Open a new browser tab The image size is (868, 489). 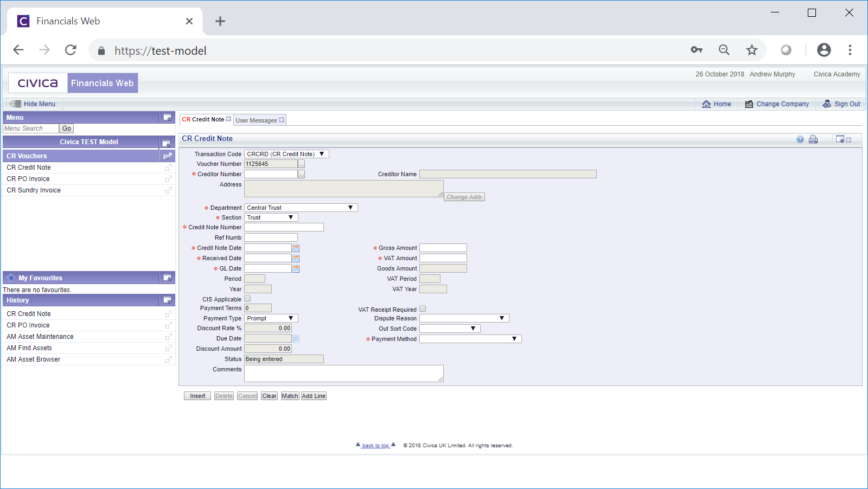pyautogui.click(x=220, y=21)
